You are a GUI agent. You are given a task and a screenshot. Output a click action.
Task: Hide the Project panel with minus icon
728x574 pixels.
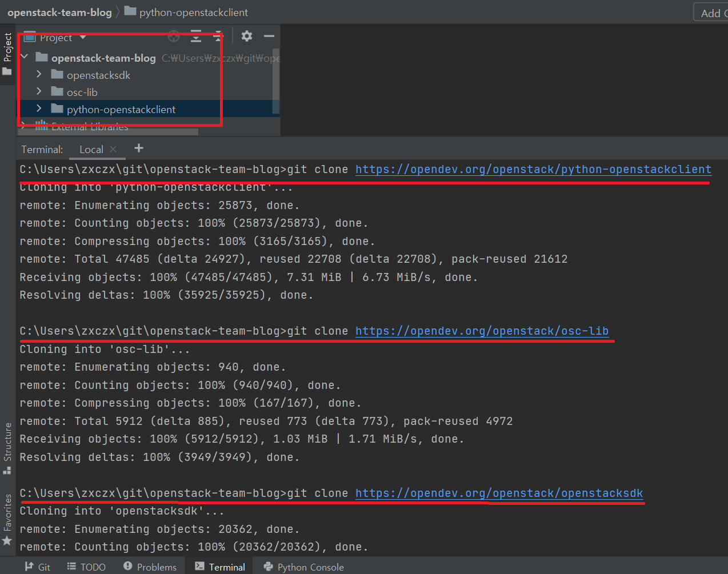tap(269, 37)
